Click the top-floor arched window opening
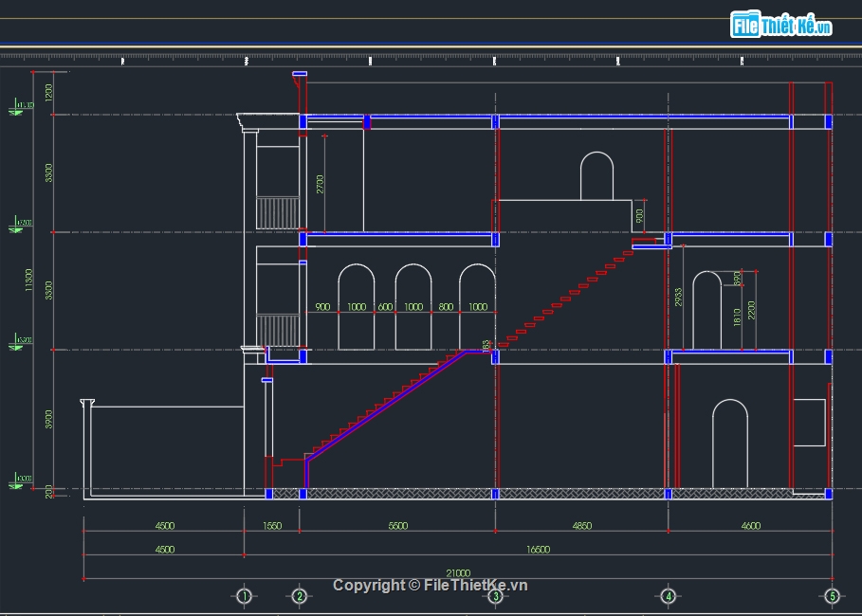 point(596,176)
